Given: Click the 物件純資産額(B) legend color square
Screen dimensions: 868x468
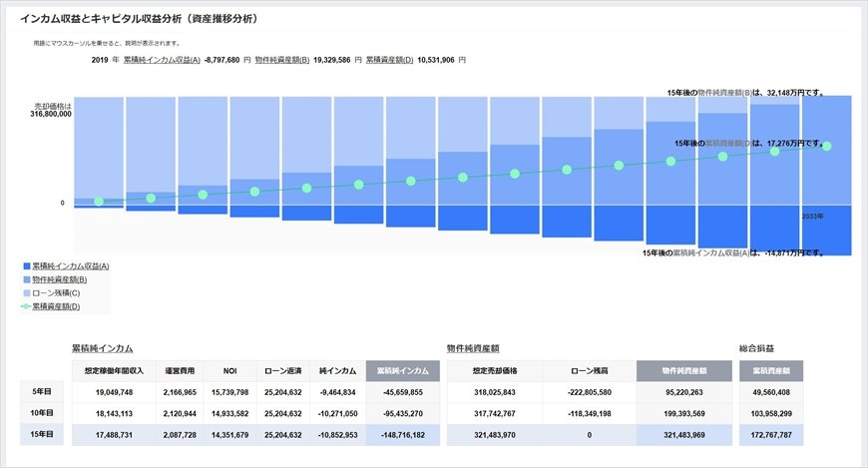Looking at the screenshot, I should coord(26,280).
